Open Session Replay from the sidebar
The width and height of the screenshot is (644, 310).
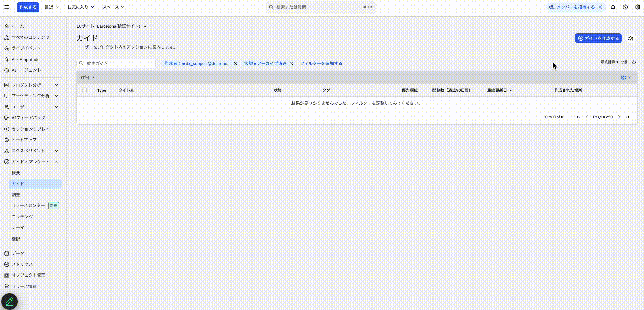(x=31, y=129)
